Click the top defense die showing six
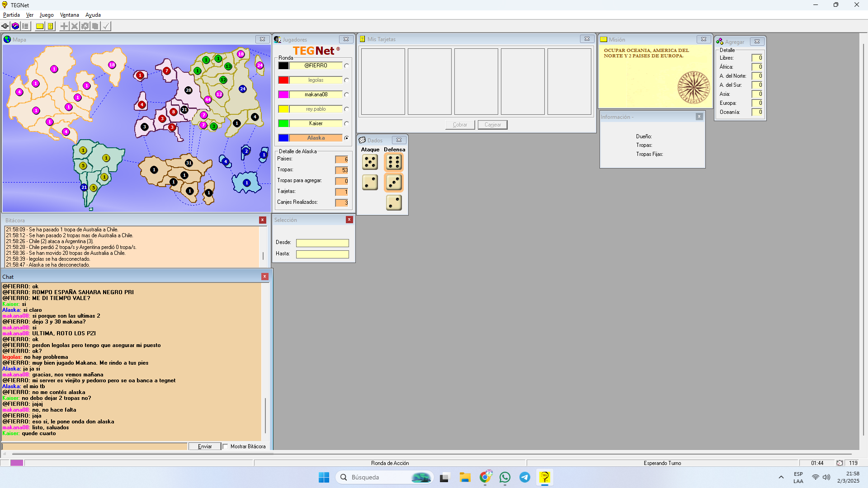This screenshot has height=488, width=868. tap(394, 162)
